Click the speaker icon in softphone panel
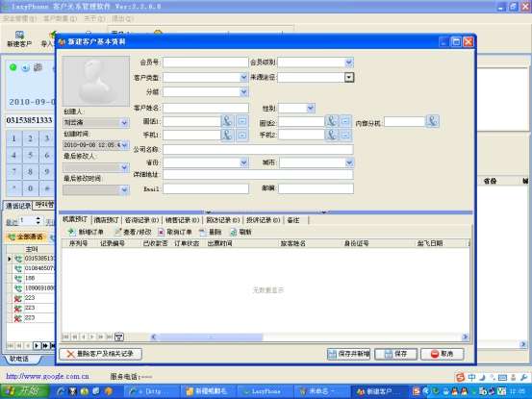The height and width of the screenshot is (399, 532). 25,68
